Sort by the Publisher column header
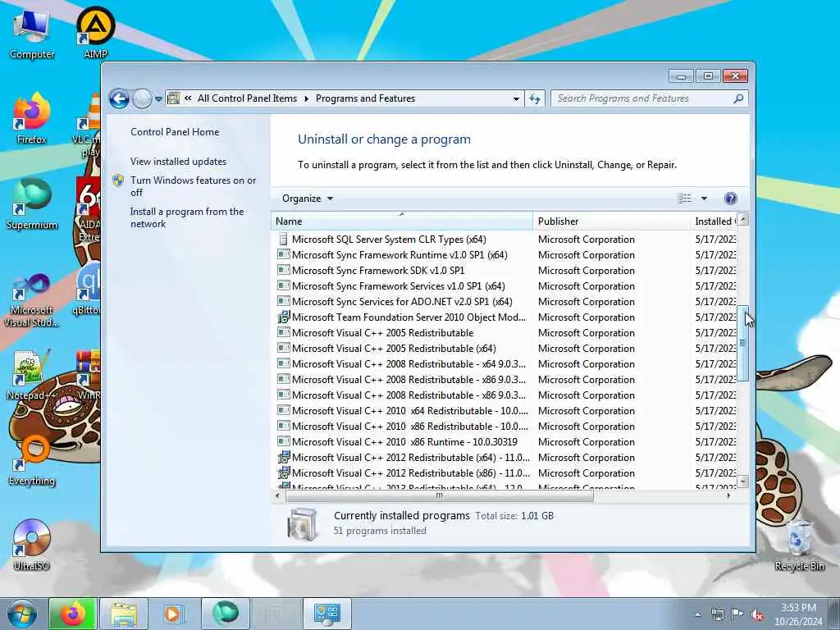Viewport: 840px width, 630px height. (x=612, y=221)
